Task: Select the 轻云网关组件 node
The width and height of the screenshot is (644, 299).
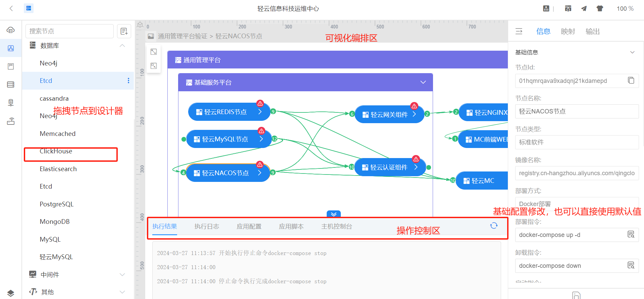Action: pos(389,114)
